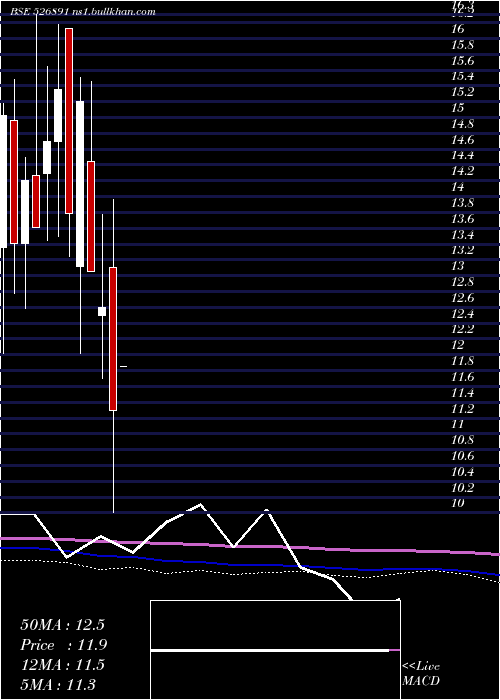Click the 13.6 price axis label

tap(462, 219)
